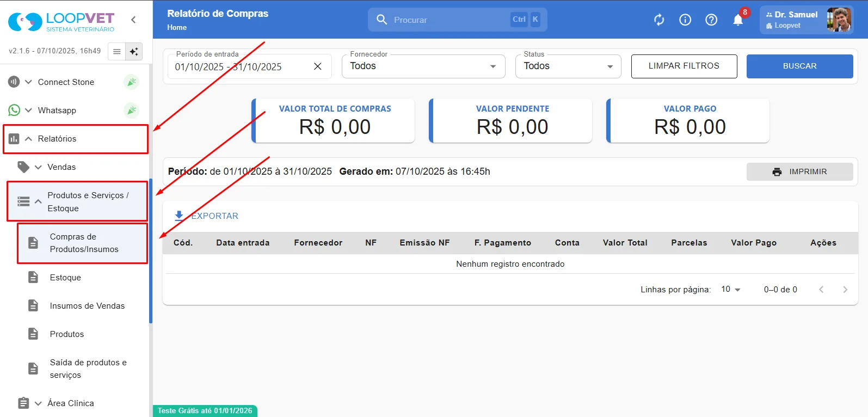Open the Status dropdown
868x417 pixels.
tap(568, 66)
